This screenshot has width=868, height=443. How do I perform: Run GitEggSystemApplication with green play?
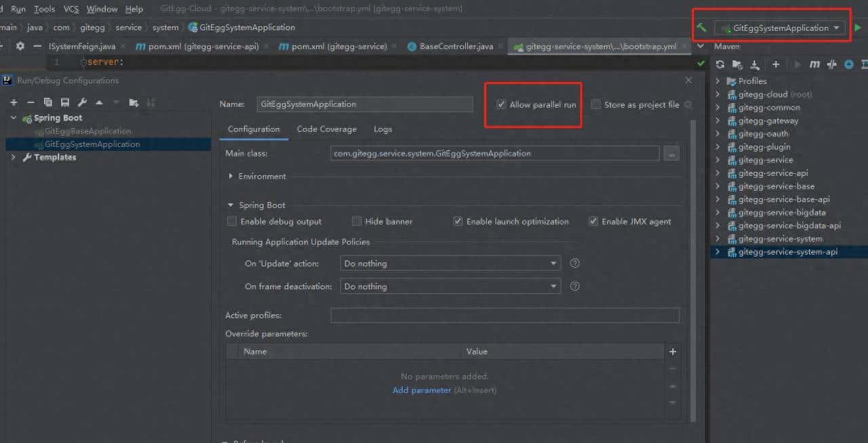858,28
